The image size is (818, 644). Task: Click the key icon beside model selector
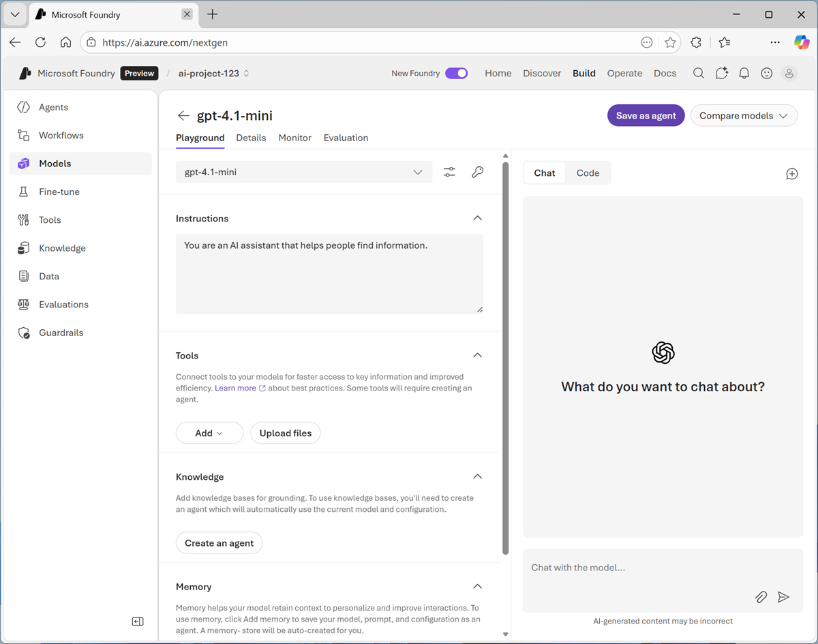point(477,172)
